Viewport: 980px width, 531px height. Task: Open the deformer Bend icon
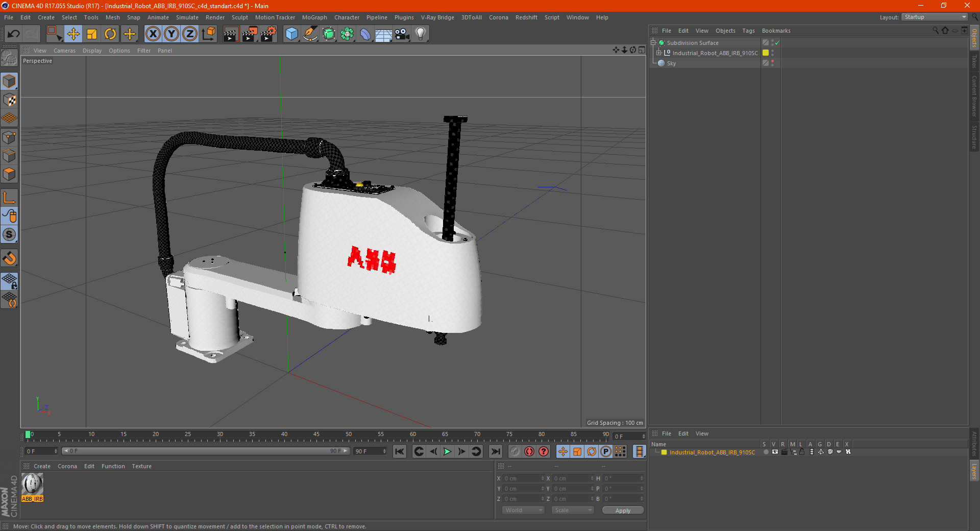pyautogui.click(x=365, y=34)
